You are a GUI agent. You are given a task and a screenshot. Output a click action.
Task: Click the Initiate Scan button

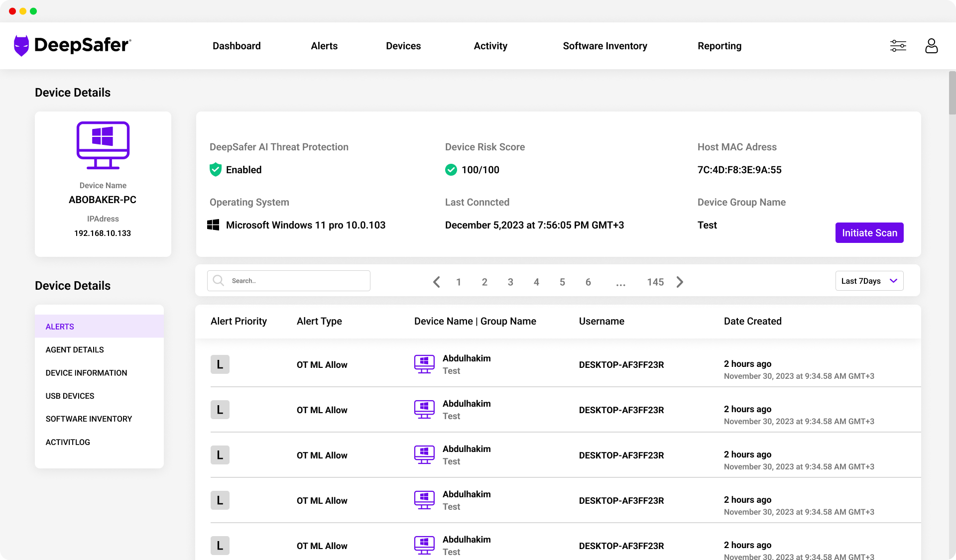click(869, 232)
